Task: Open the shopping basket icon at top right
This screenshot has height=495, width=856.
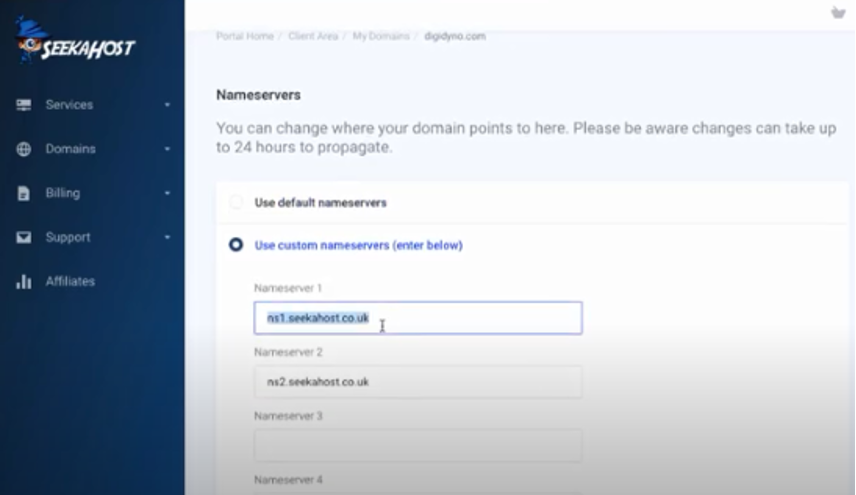Action: tap(838, 12)
